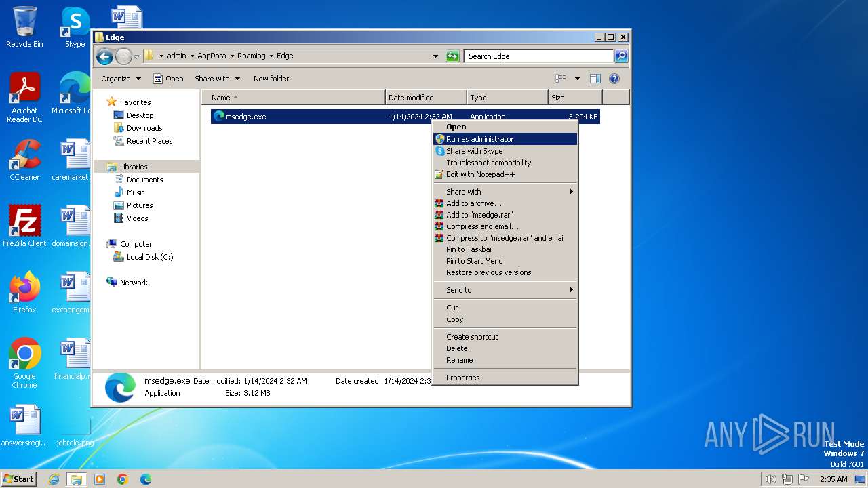
Task: Select Share with Skype menu entry
Action: tap(505, 151)
